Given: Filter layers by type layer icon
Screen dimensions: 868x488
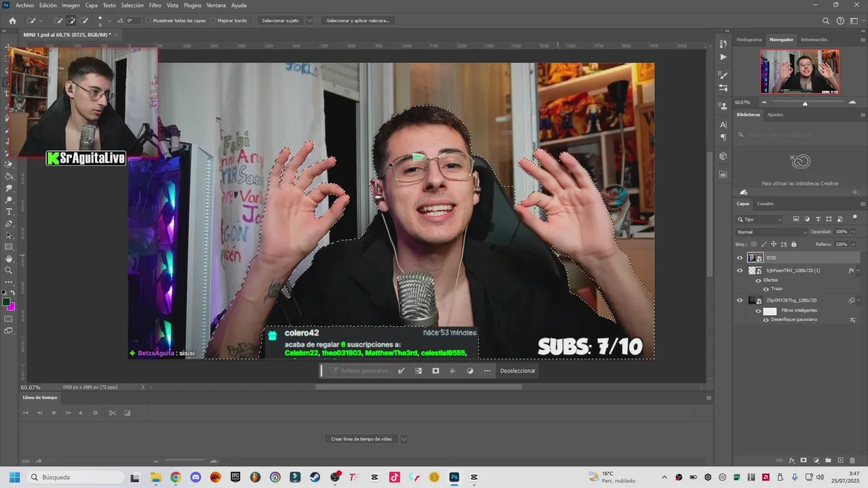Looking at the screenshot, I should [x=818, y=219].
